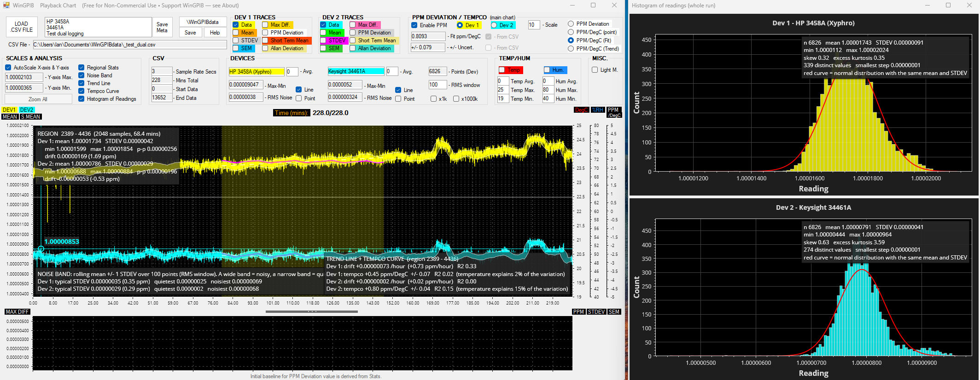980x380 pixels.
Task: Click the metadata text box with HP 3458A
Action: click(98, 27)
